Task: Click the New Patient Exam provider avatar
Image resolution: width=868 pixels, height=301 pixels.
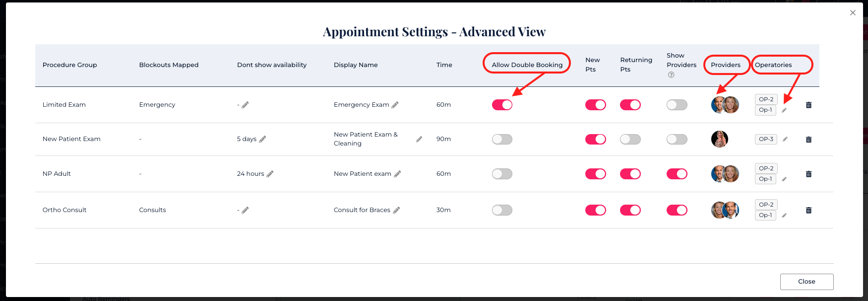Action: [x=719, y=139]
